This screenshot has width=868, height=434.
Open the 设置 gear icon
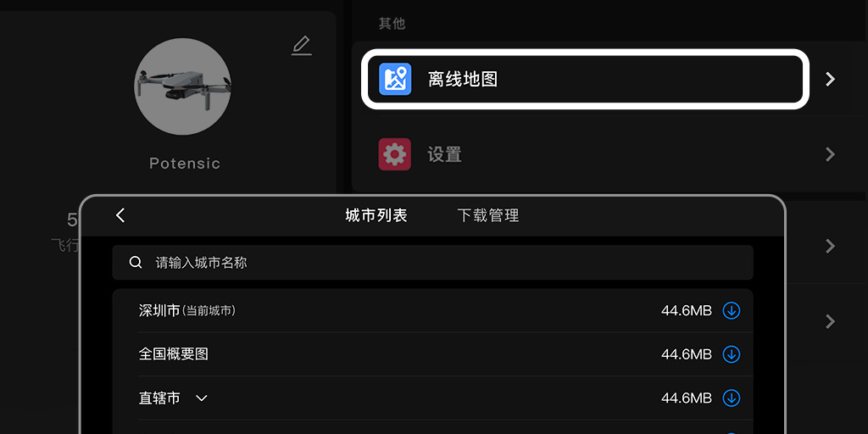point(395,154)
